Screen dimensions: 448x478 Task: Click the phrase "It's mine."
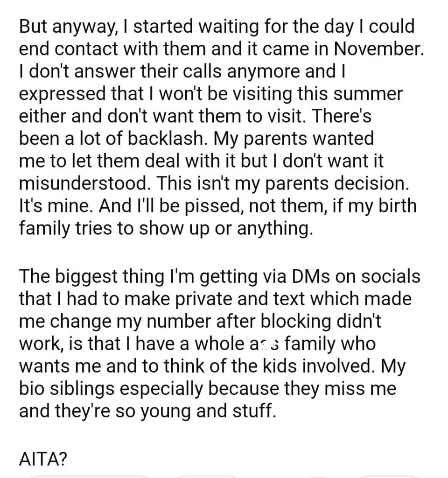(x=56, y=205)
